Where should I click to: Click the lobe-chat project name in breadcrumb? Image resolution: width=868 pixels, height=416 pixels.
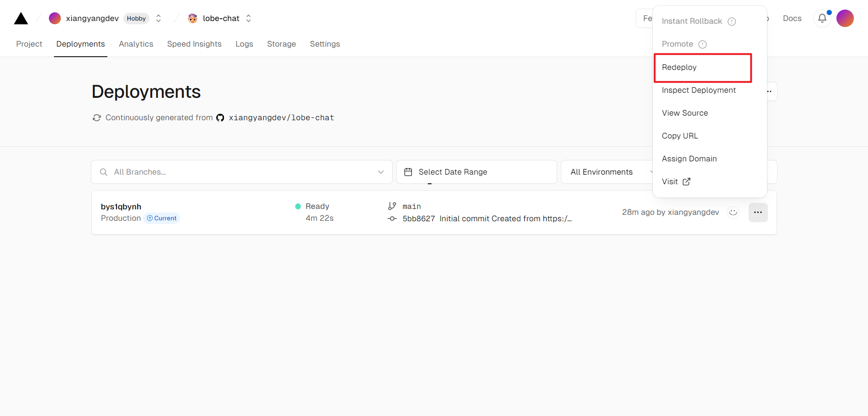pyautogui.click(x=221, y=18)
